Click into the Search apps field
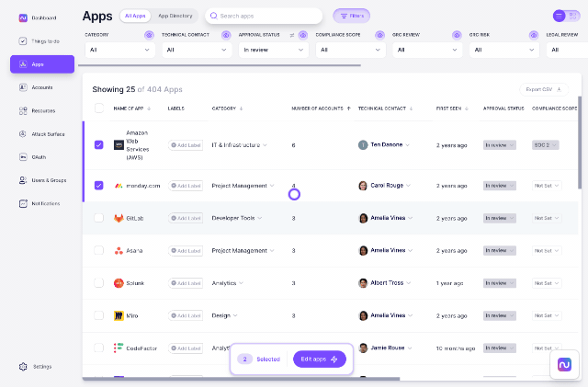 [x=266, y=16]
